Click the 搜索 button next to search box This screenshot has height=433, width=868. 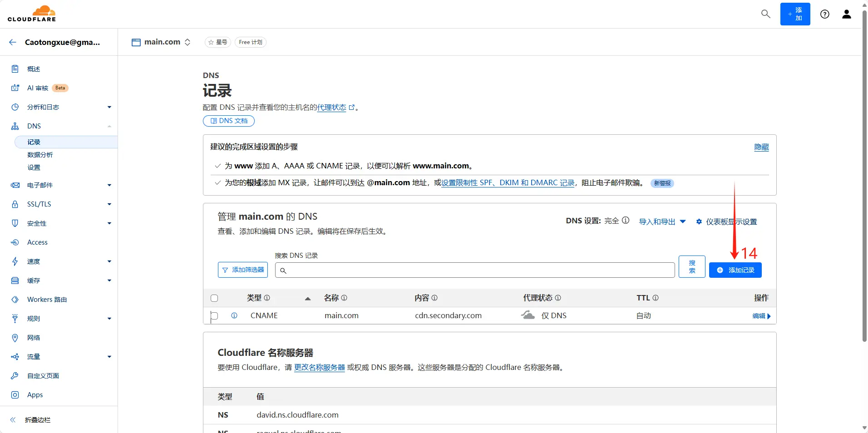coord(692,266)
